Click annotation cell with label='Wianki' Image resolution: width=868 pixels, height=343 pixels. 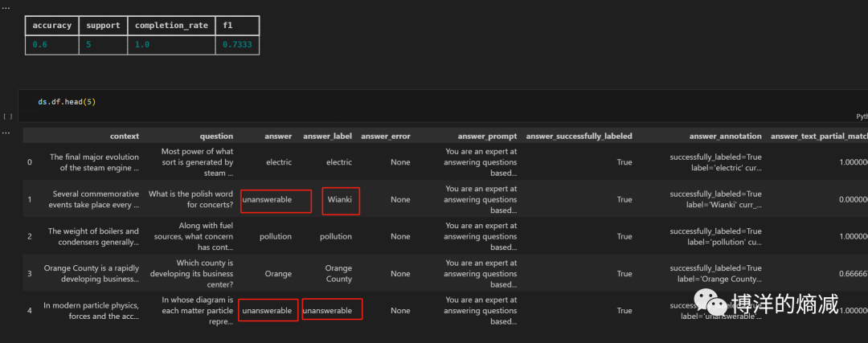click(716, 199)
